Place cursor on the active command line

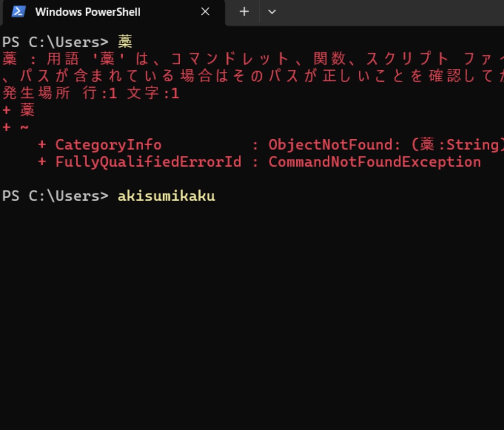point(231,195)
